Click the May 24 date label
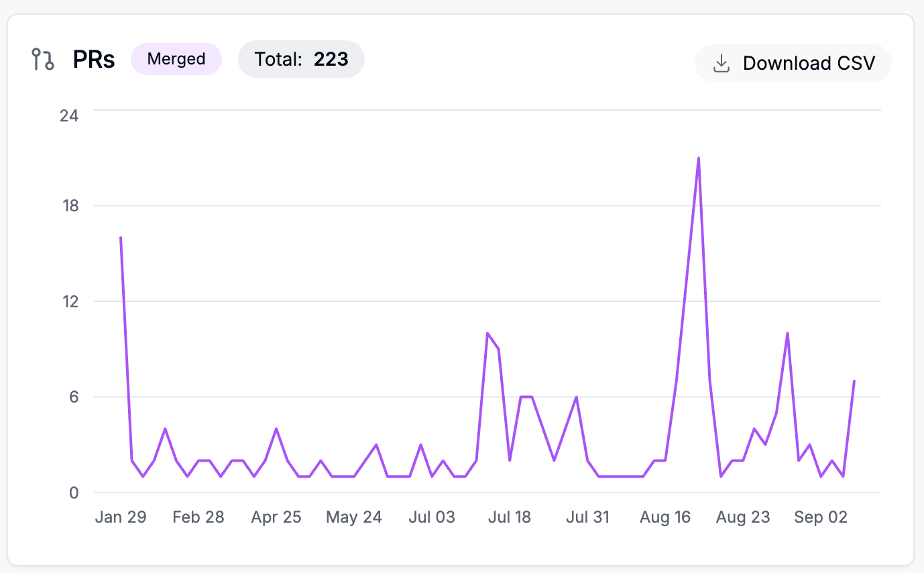Viewport: 924px width, 573px height. tap(354, 517)
